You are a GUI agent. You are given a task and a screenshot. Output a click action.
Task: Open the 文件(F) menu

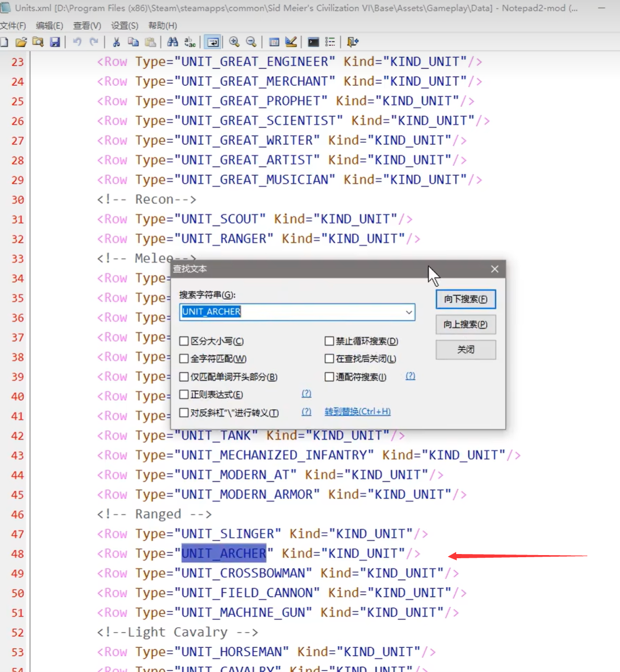(x=13, y=25)
